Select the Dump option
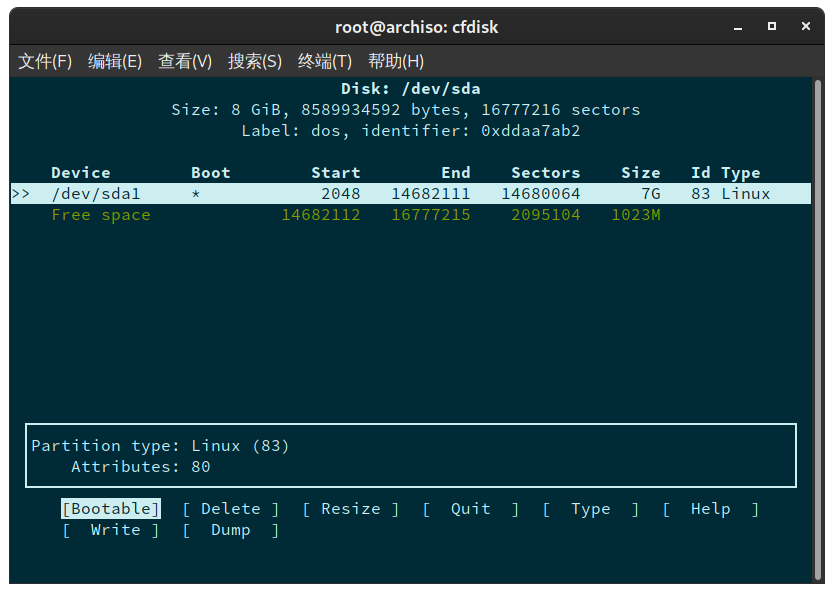Image resolution: width=834 pixels, height=593 pixels. pyautogui.click(x=230, y=530)
